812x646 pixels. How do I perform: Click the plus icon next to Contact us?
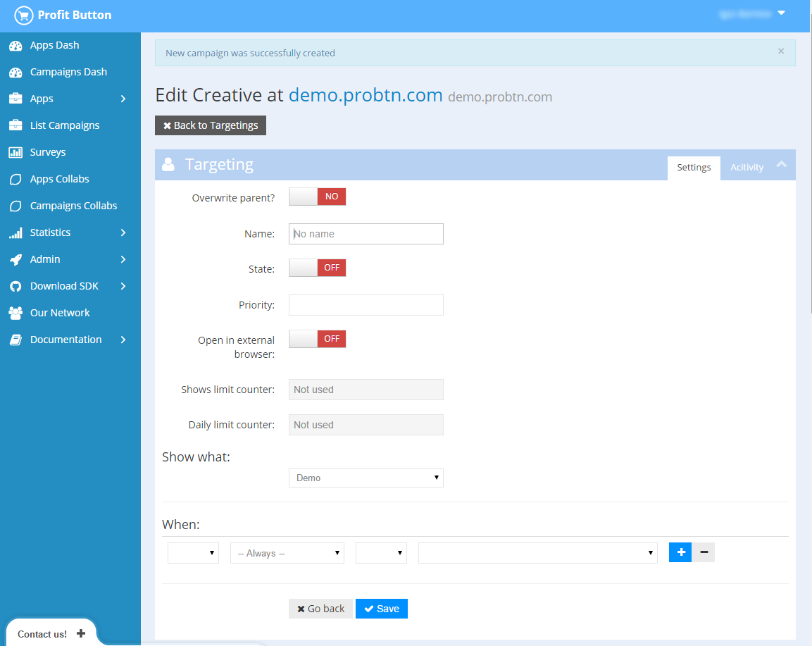81,633
